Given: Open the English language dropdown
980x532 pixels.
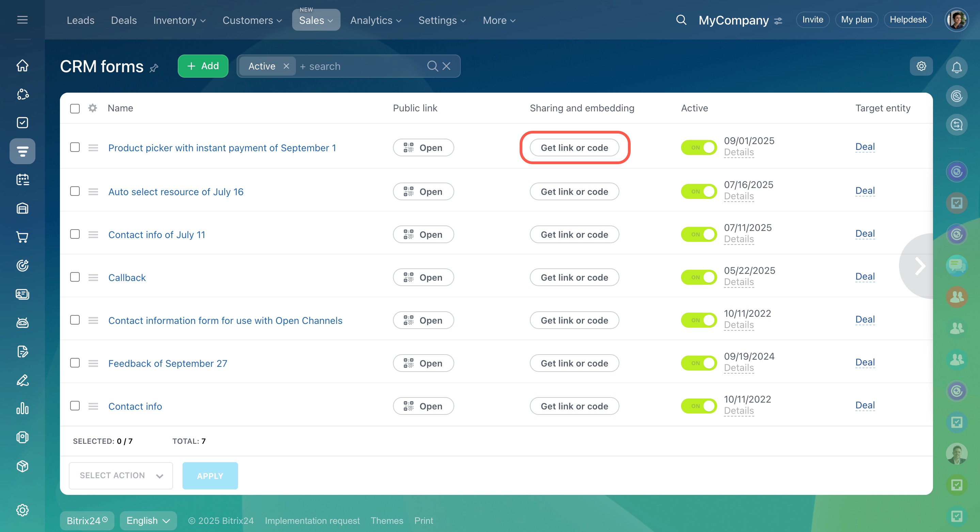Looking at the screenshot, I should coord(148,520).
